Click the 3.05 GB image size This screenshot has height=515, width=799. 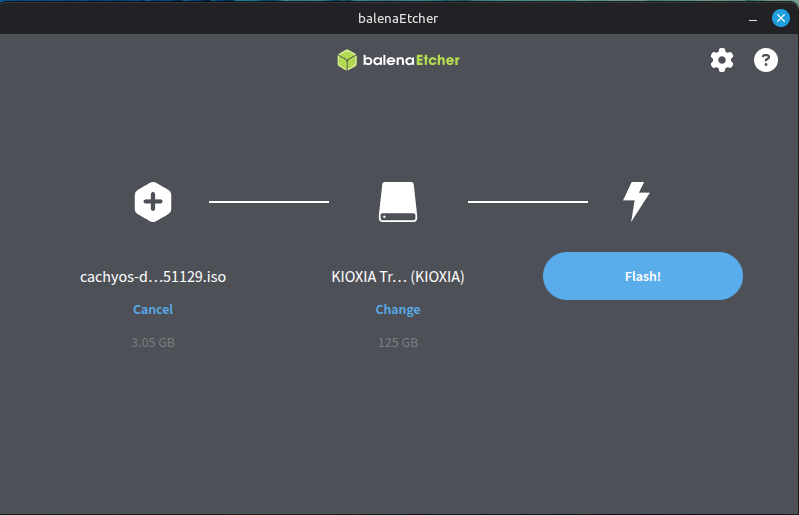pos(153,342)
